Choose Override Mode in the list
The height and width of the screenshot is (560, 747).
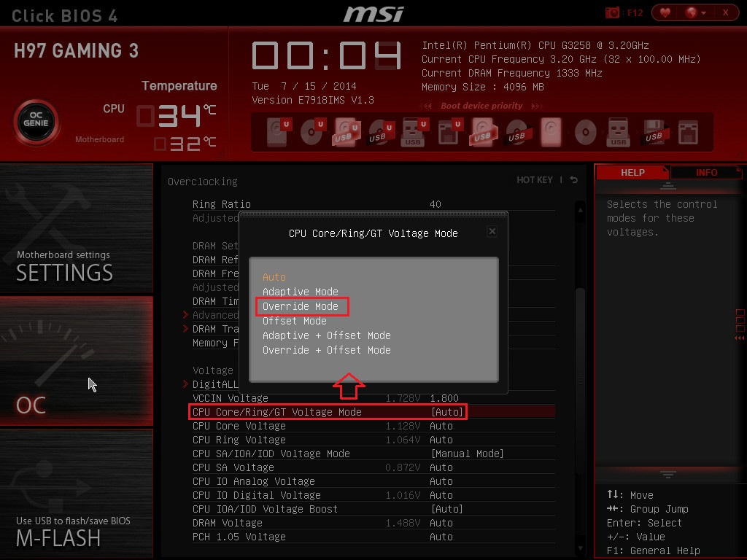(x=301, y=306)
